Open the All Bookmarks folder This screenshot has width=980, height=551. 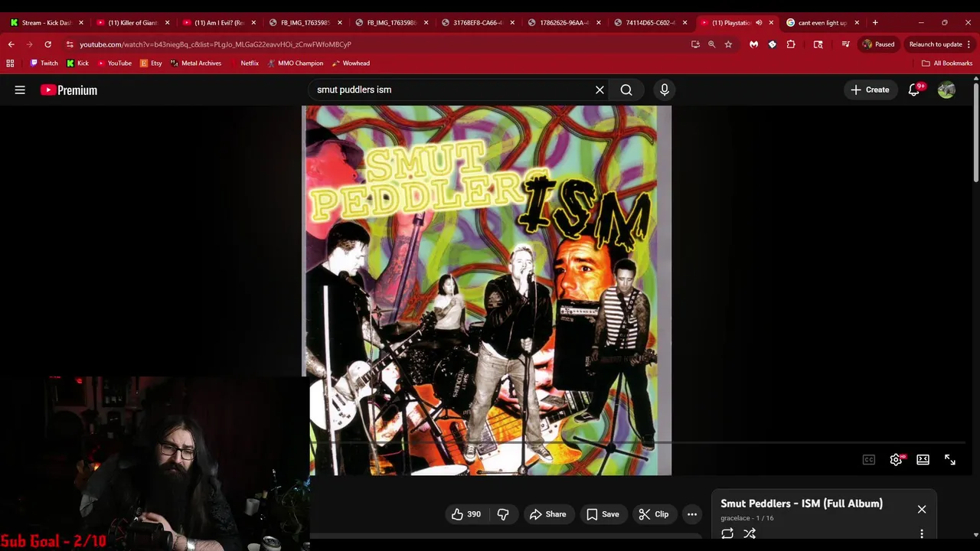tap(947, 64)
